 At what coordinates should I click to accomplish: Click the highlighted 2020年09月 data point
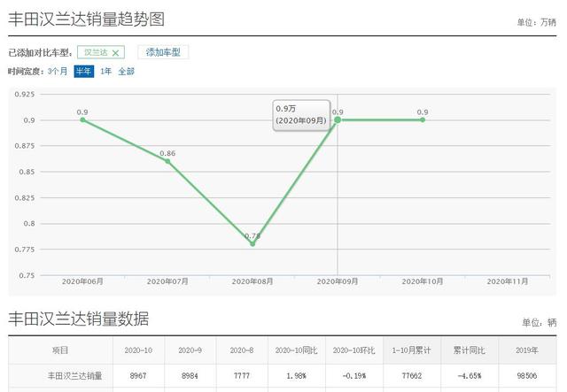coord(338,119)
